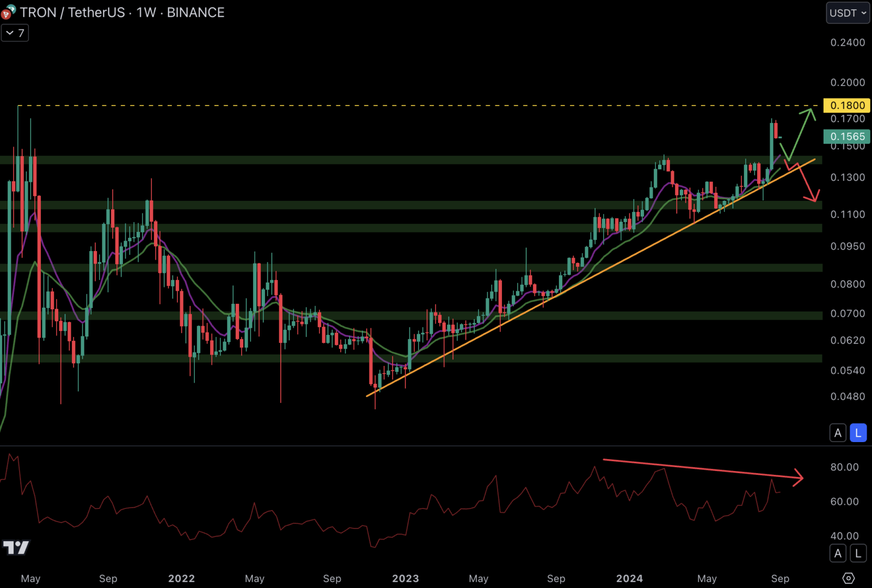Open the TradingView logo watermark
Viewport: 872px width, 588px height.
pyautogui.click(x=16, y=547)
